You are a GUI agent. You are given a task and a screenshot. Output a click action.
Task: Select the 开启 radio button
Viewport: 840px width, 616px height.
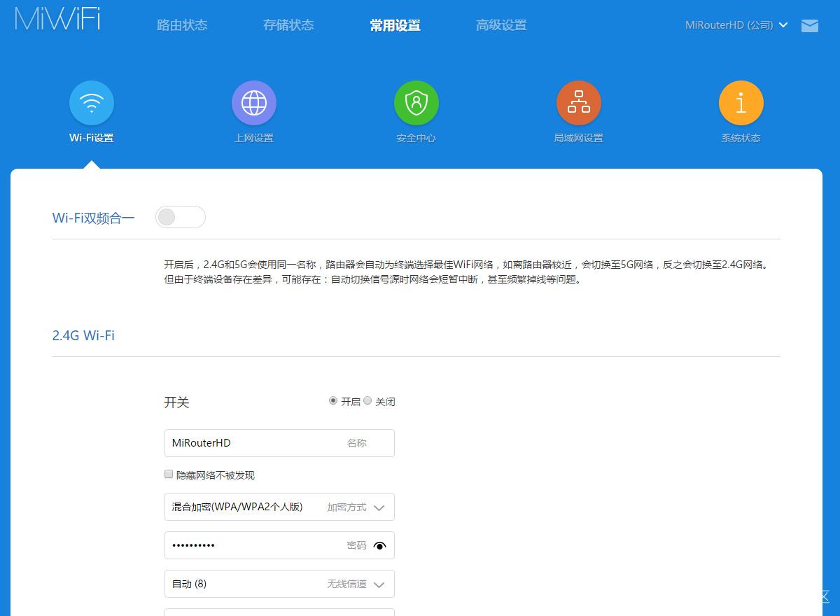(333, 401)
